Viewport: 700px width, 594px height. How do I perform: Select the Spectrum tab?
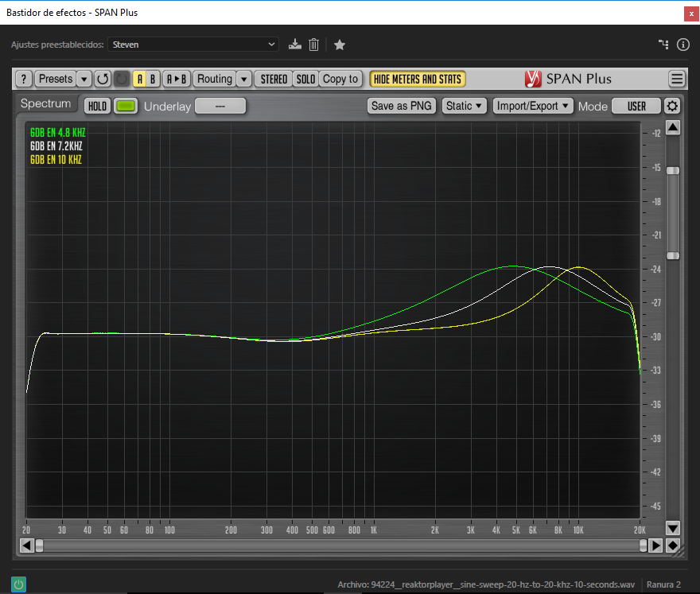[45, 104]
